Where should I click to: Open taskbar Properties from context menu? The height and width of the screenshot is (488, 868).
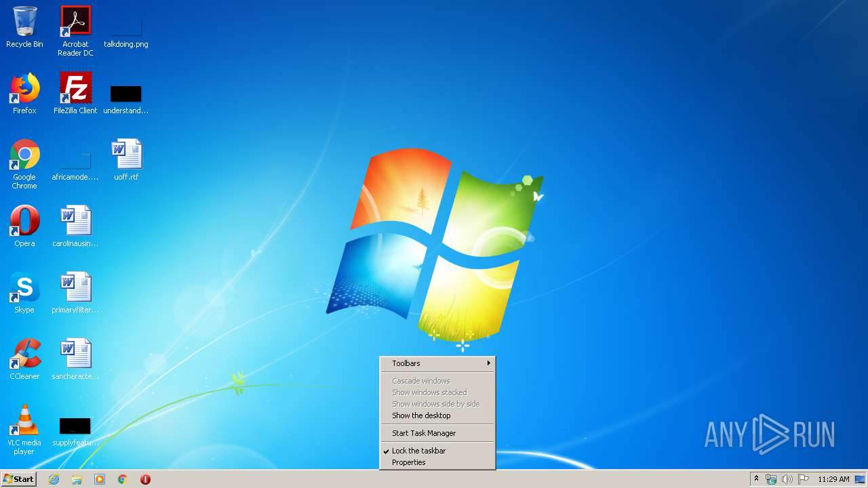[x=437, y=462]
